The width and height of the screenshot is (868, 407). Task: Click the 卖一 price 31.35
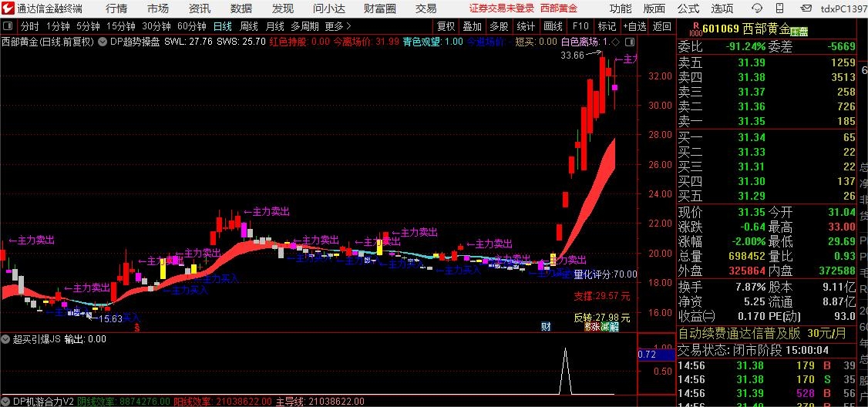751,121
